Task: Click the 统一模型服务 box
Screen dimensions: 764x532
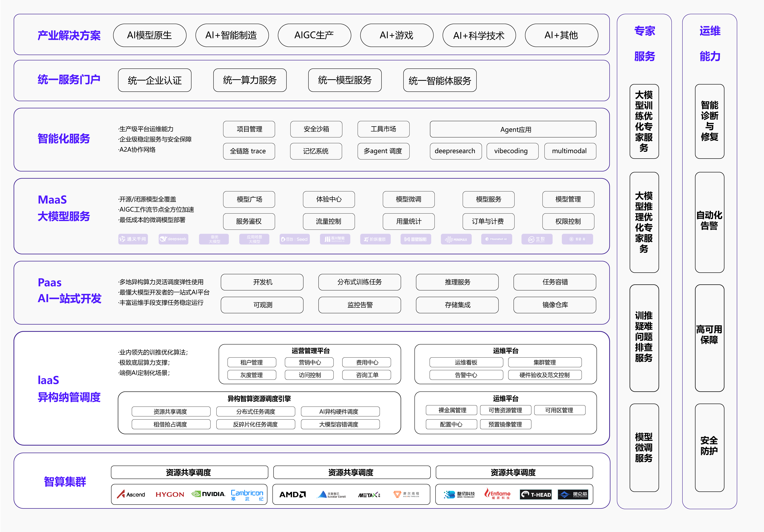Action: tap(345, 80)
